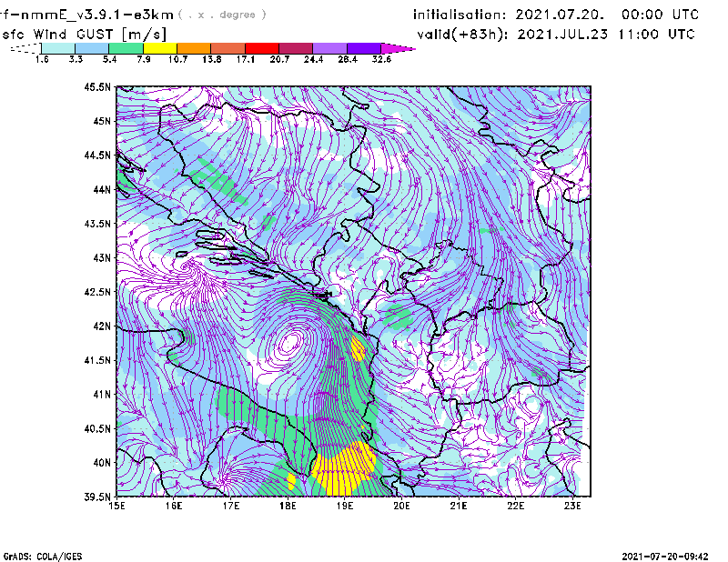Click the 40N latitude label
728x562 pixels.
pos(102,462)
